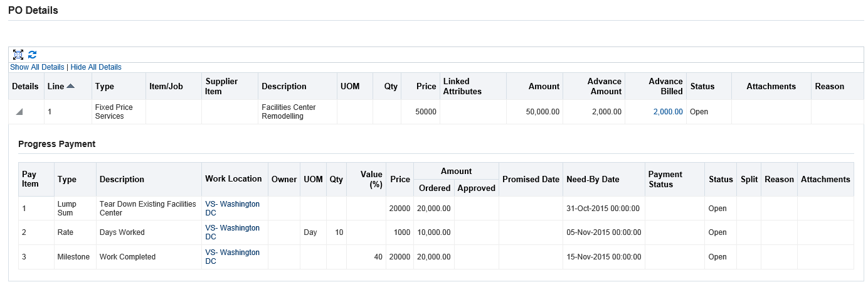The image size is (868, 294).
Task: Click the Need-By Date column header
Action: tap(593, 179)
